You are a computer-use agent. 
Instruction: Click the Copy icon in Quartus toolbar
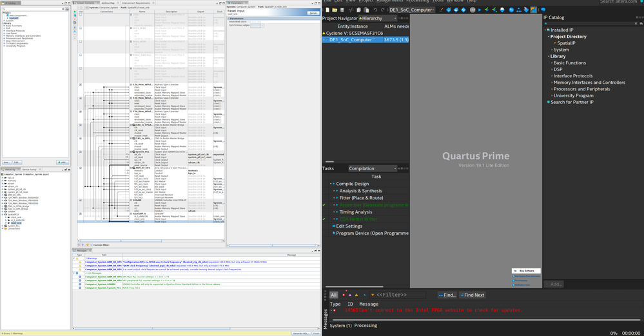click(358, 10)
